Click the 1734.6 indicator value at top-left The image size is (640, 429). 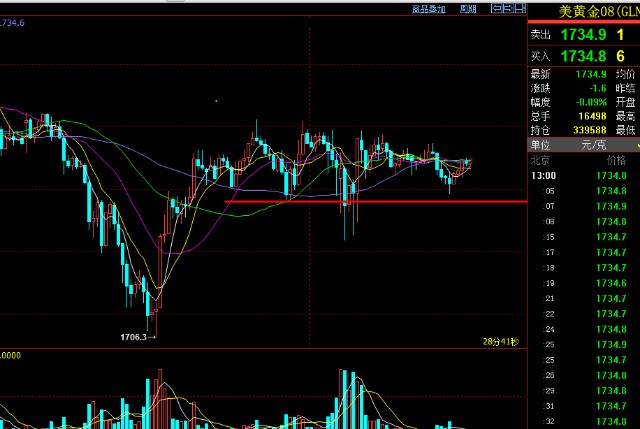12,21
